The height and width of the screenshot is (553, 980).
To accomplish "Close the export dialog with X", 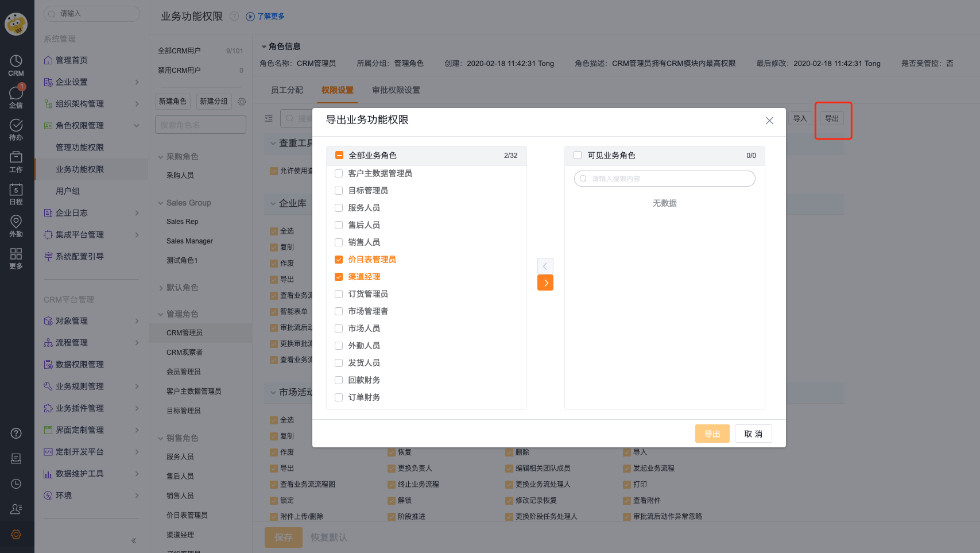I will (769, 121).
